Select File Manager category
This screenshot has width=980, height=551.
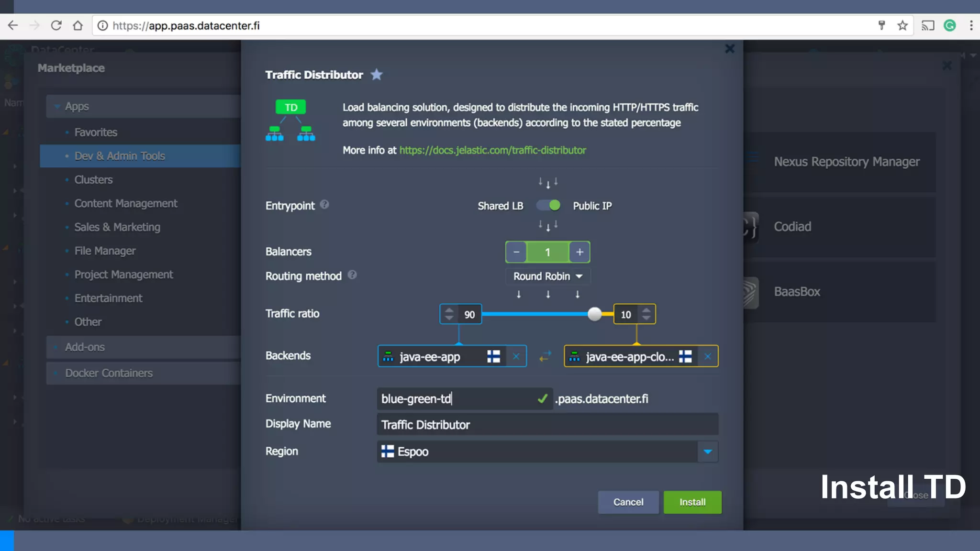(105, 251)
